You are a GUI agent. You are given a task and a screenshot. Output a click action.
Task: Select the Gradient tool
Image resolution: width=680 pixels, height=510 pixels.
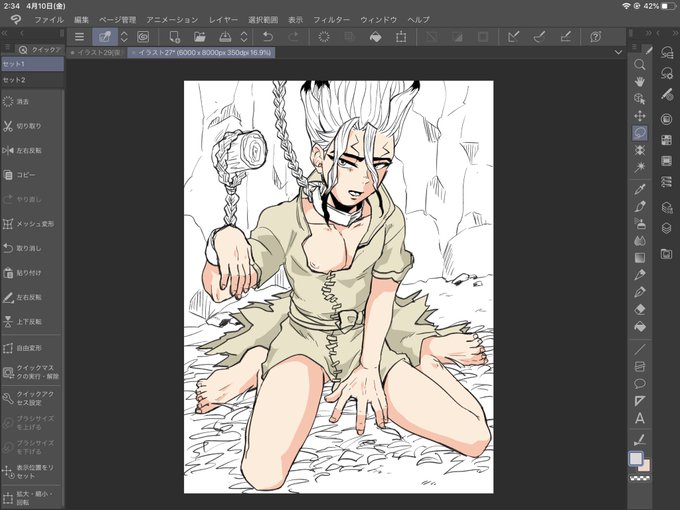click(639, 258)
